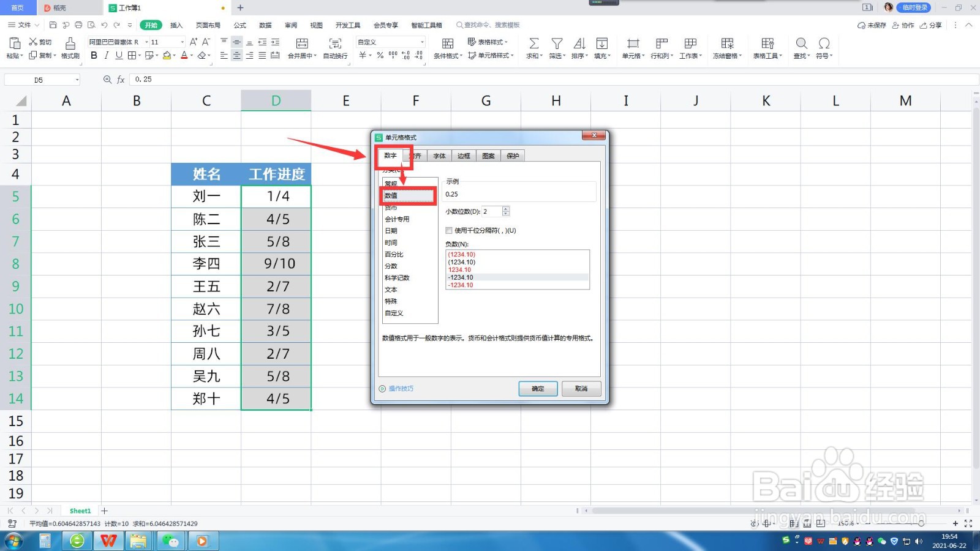
Task: Click the fill color bucket swatch
Action: (x=167, y=55)
